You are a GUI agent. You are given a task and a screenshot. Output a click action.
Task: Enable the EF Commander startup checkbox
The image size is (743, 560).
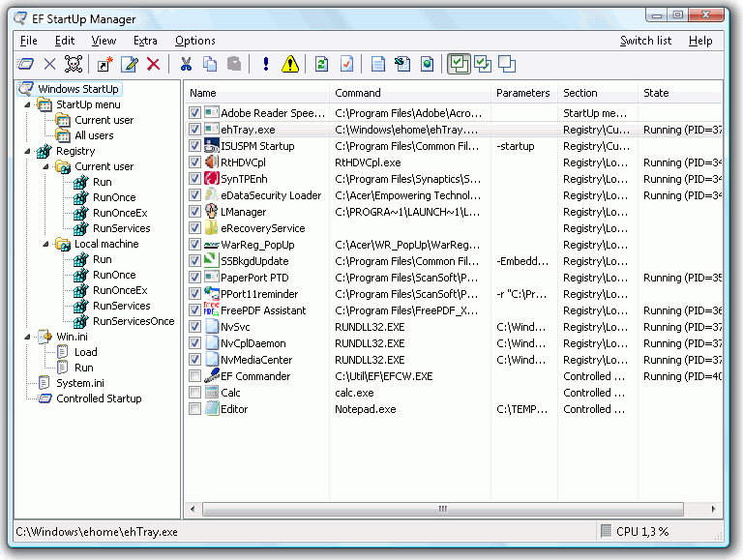click(x=195, y=376)
